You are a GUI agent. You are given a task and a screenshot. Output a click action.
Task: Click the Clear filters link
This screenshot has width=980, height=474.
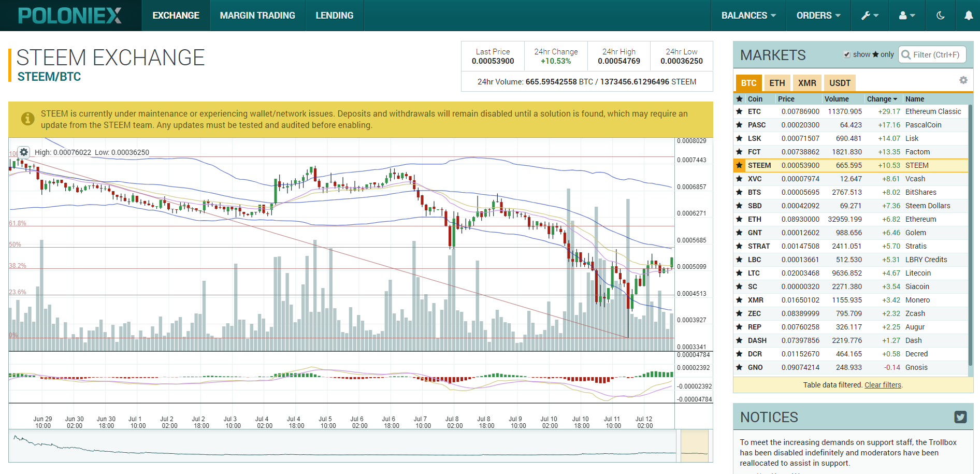883,385
